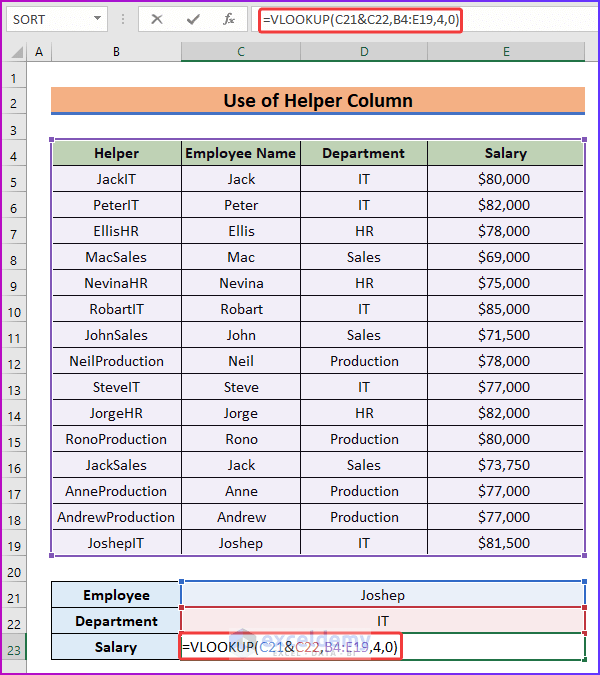Select column D header

[364, 52]
